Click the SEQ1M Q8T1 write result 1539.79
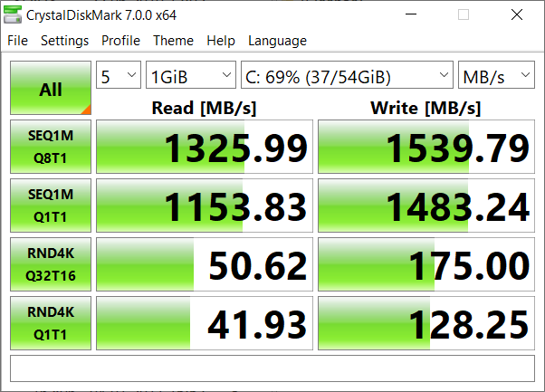Screen dimensions: 545x392 click(x=426, y=147)
